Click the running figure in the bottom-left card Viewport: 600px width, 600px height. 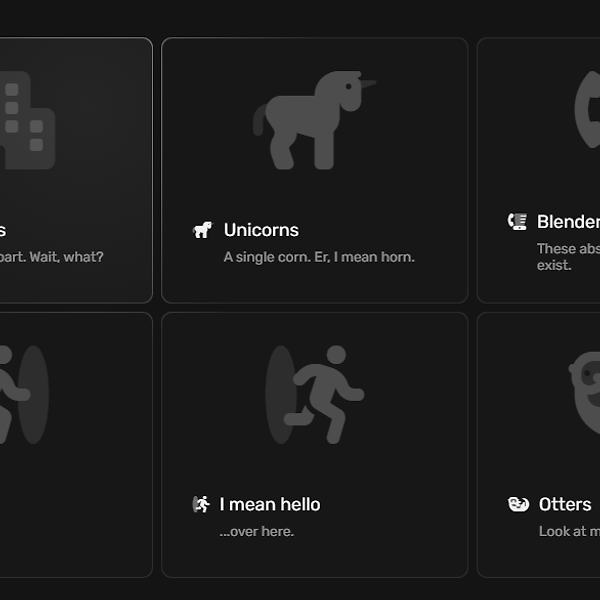[24, 395]
